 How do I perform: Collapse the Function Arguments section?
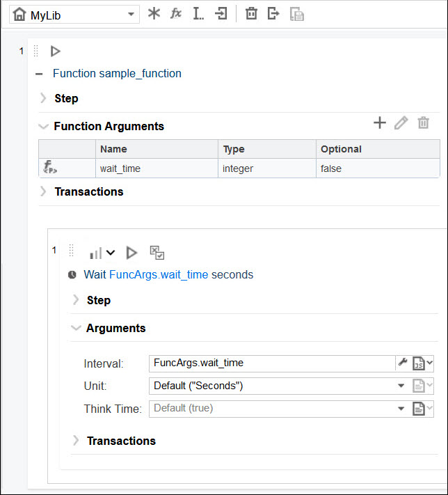[x=44, y=127]
